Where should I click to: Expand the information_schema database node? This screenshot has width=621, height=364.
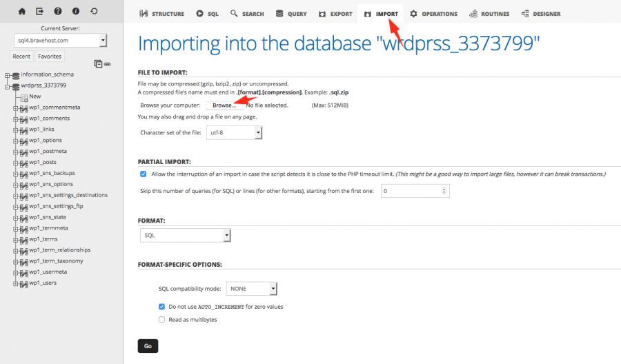pyautogui.click(x=7, y=75)
